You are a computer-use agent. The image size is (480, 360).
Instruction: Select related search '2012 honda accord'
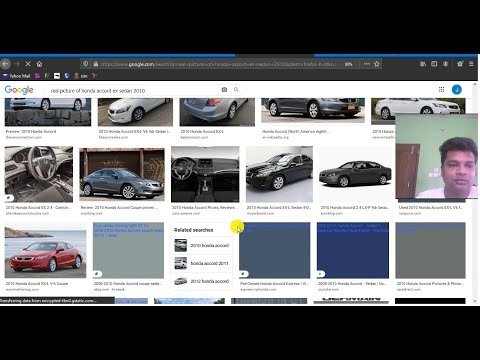pos(202,281)
